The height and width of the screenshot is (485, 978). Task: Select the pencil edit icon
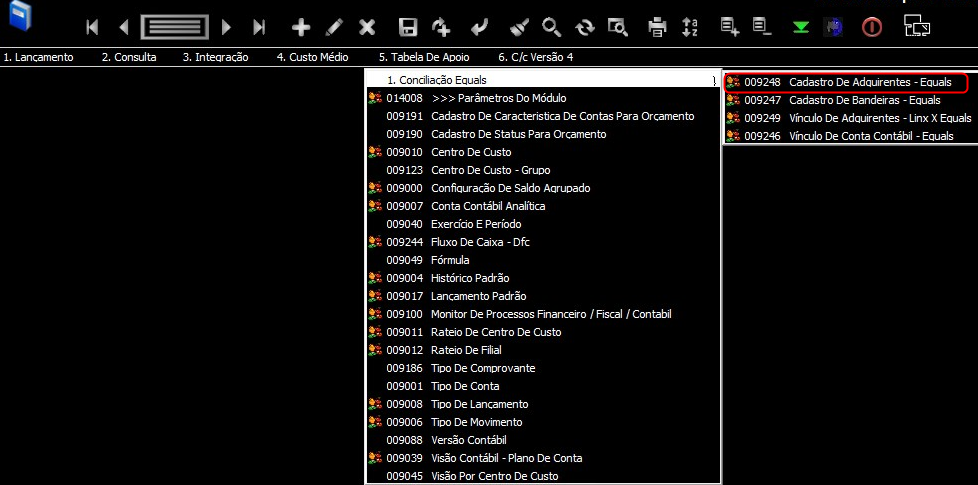pos(334,27)
